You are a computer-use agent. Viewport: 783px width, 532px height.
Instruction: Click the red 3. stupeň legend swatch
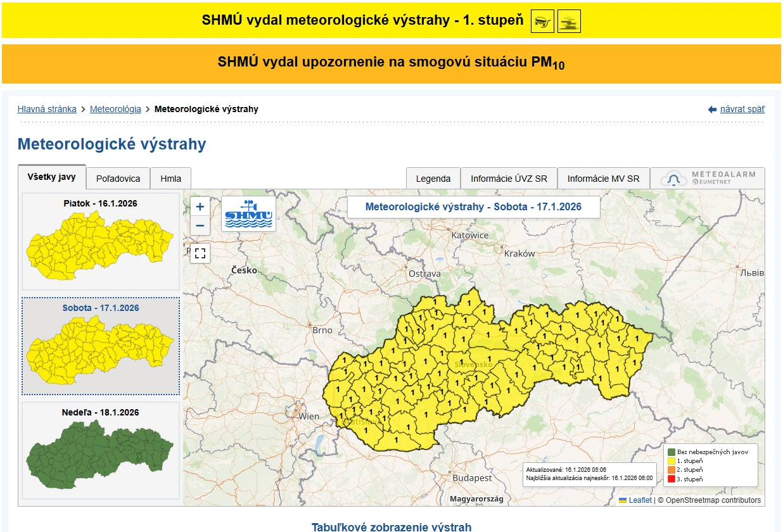(672, 479)
